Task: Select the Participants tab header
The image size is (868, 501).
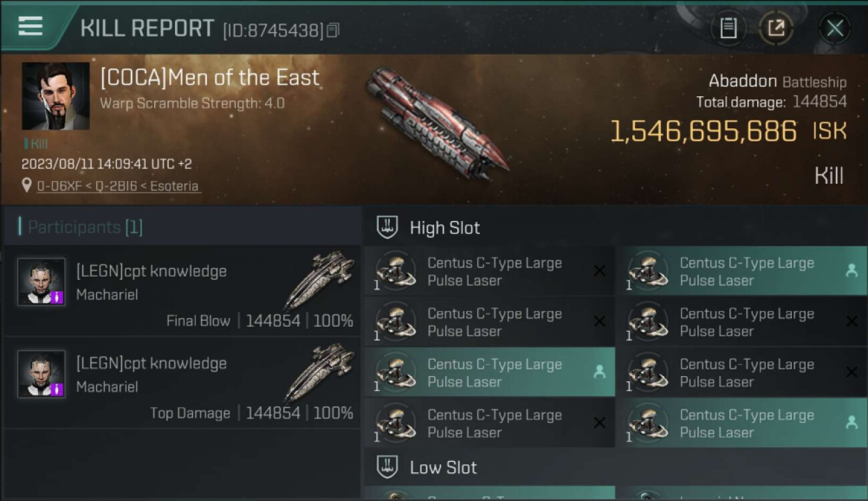Action: point(85,227)
